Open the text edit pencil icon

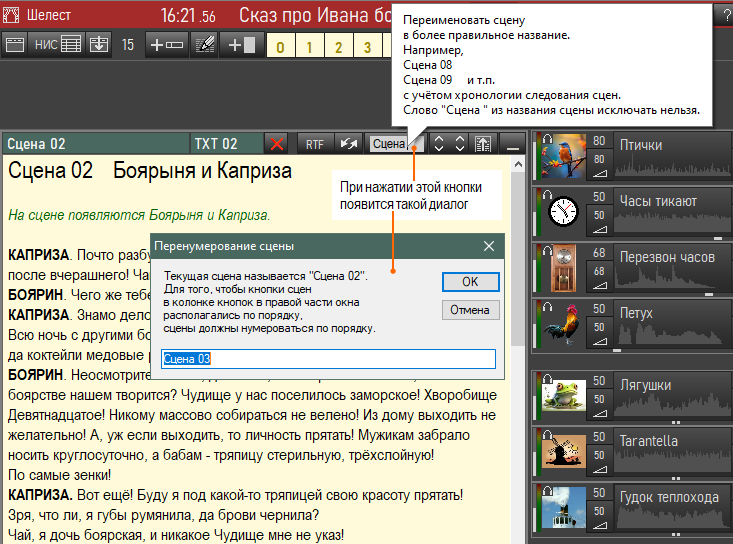(x=204, y=45)
